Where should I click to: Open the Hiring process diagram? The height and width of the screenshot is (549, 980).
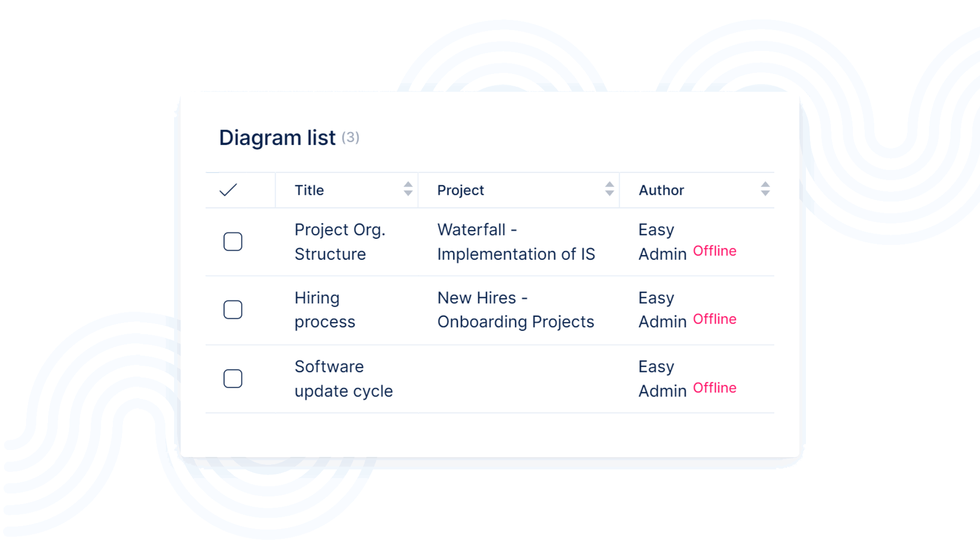point(325,310)
